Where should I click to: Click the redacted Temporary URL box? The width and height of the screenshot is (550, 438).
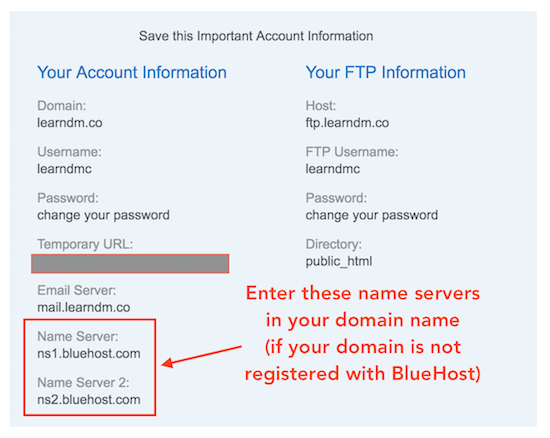pos(130,264)
